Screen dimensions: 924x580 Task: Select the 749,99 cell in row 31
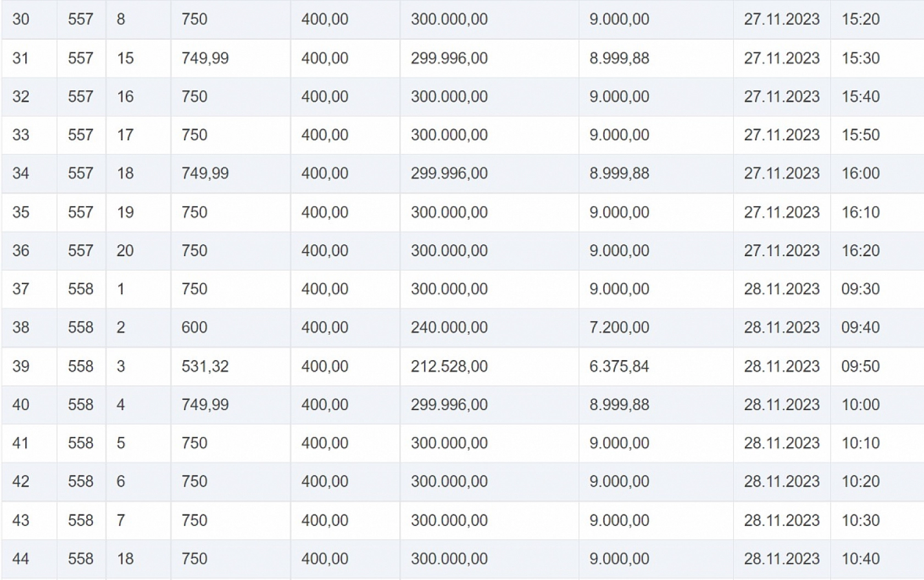pos(205,58)
